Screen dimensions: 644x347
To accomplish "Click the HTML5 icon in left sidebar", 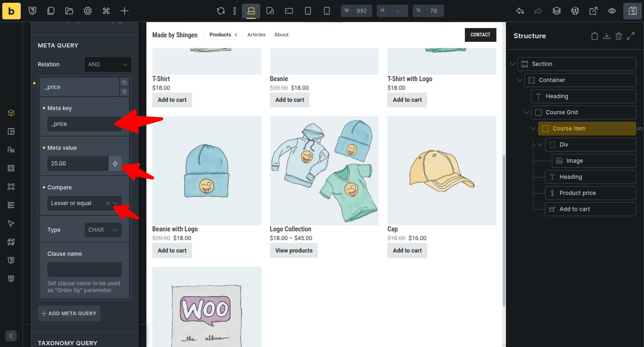I will click(x=11, y=279).
